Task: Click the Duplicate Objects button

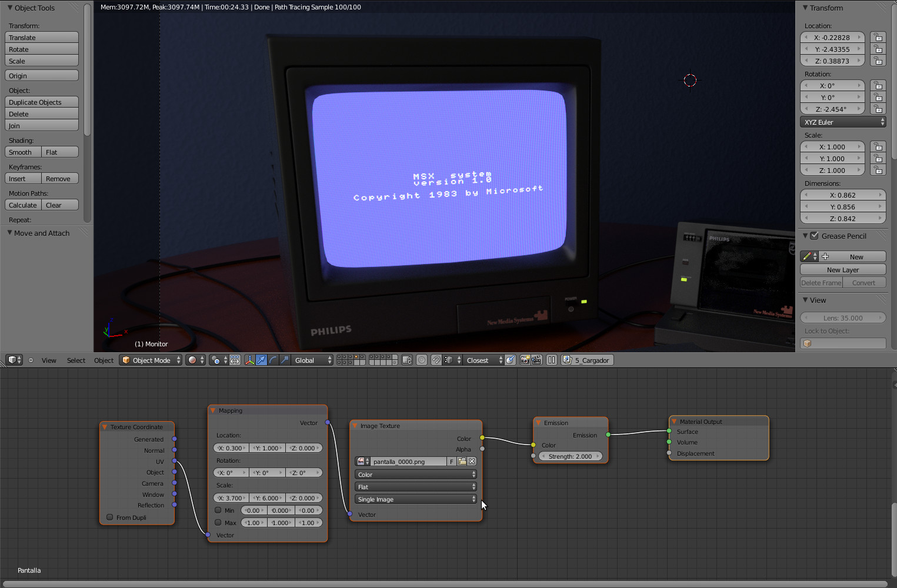Action: click(42, 102)
